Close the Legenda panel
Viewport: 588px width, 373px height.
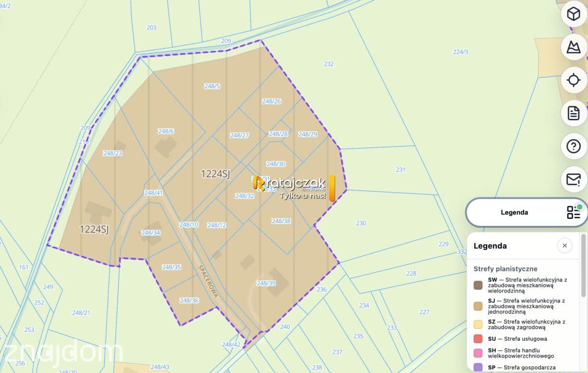coord(564,246)
